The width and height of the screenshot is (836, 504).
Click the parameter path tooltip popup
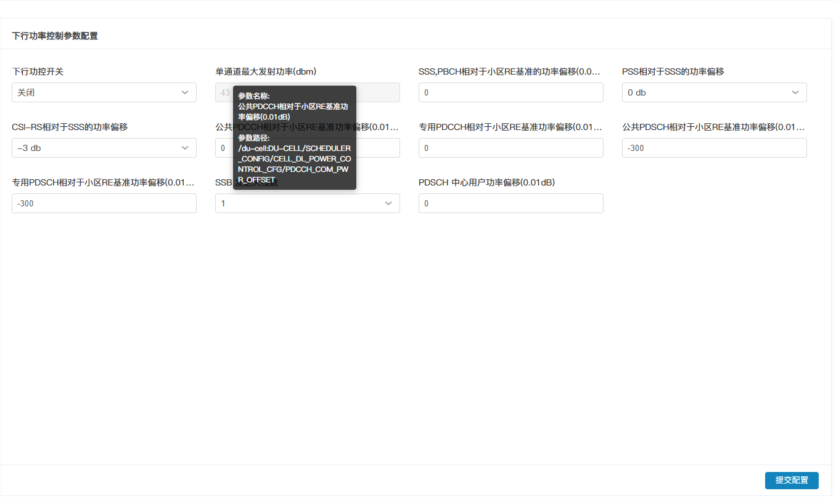point(294,137)
